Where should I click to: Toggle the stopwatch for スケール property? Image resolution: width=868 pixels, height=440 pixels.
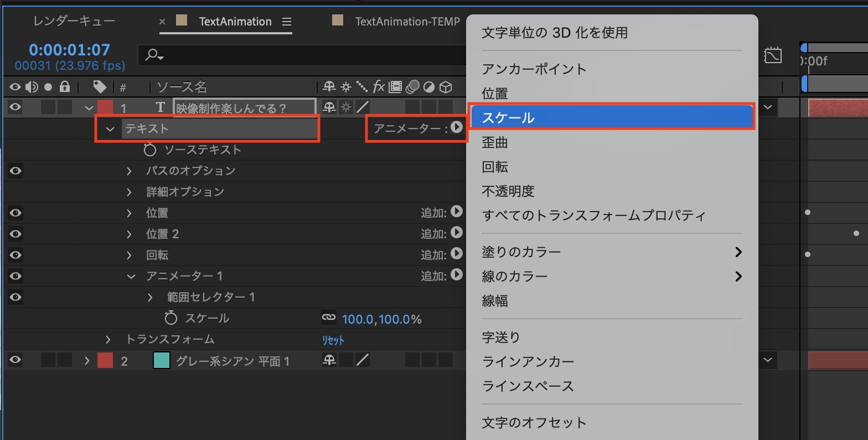click(171, 318)
